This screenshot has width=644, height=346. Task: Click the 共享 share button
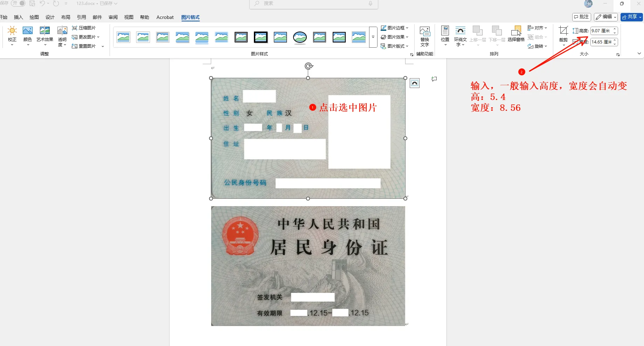pyautogui.click(x=631, y=17)
